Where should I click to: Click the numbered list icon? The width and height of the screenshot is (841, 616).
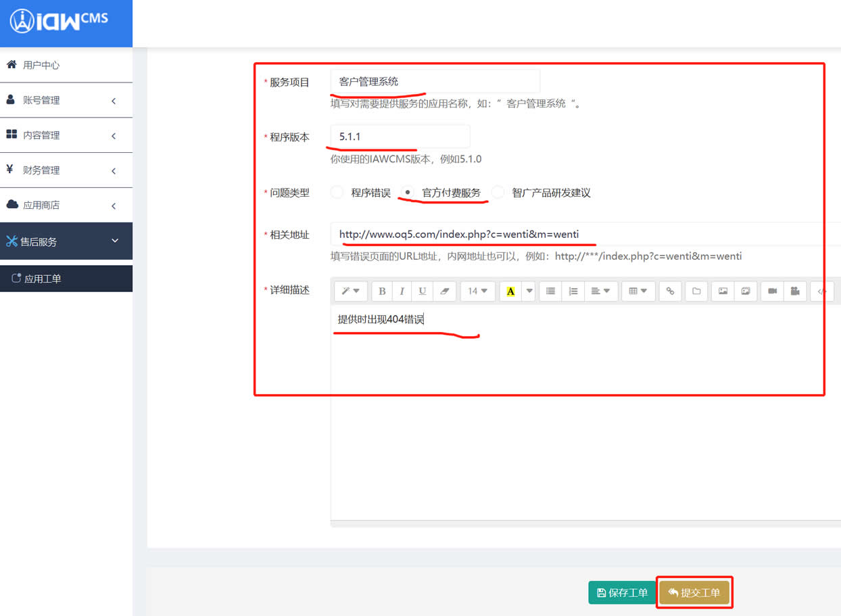(573, 291)
